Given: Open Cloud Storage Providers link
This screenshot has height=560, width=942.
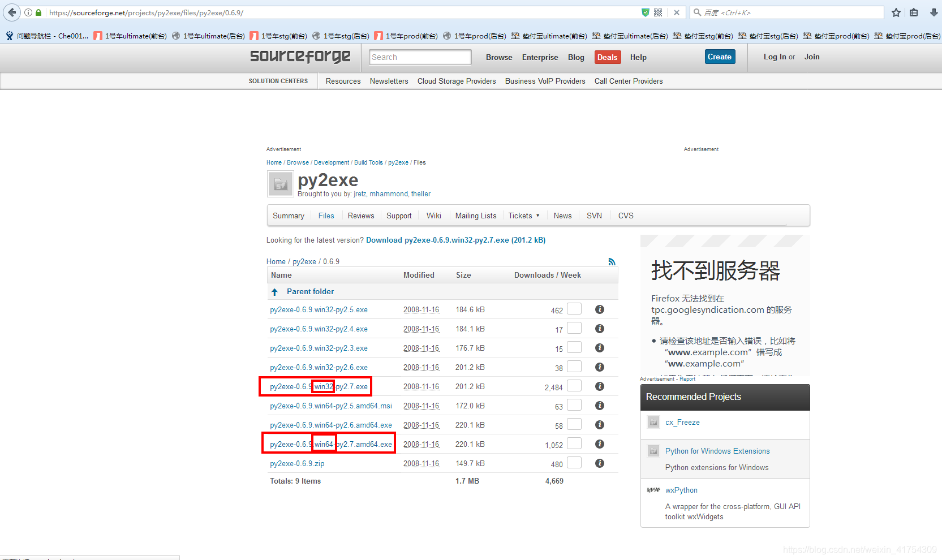Looking at the screenshot, I should (457, 81).
